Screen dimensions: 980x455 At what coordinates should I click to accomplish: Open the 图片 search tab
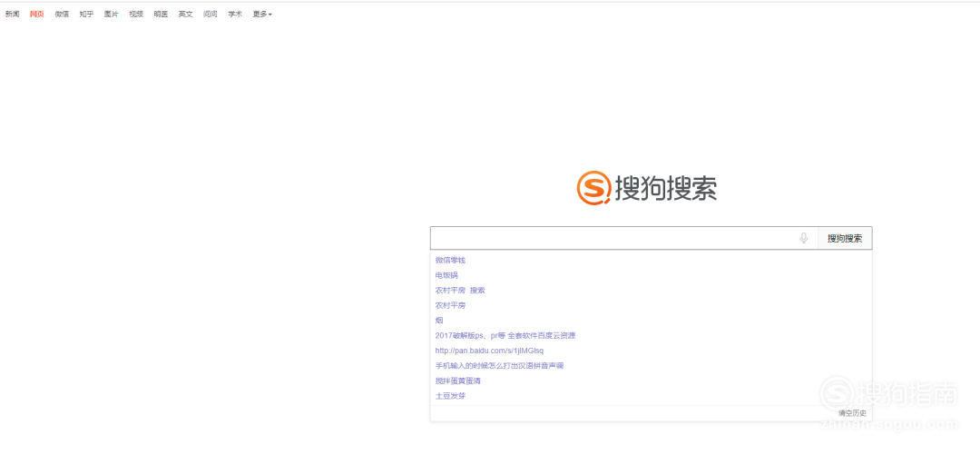111,15
